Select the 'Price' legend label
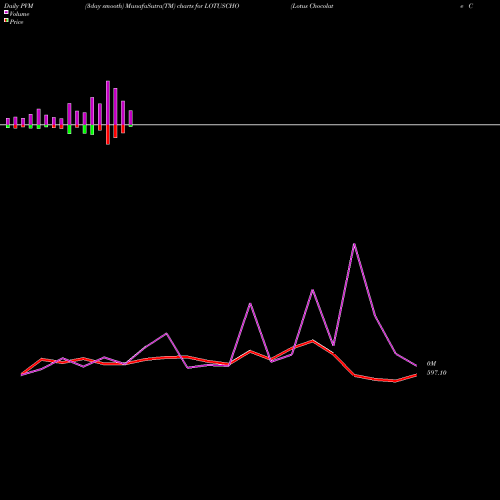The width and height of the screenshot is (500, 500). click(x=16, y=22)
